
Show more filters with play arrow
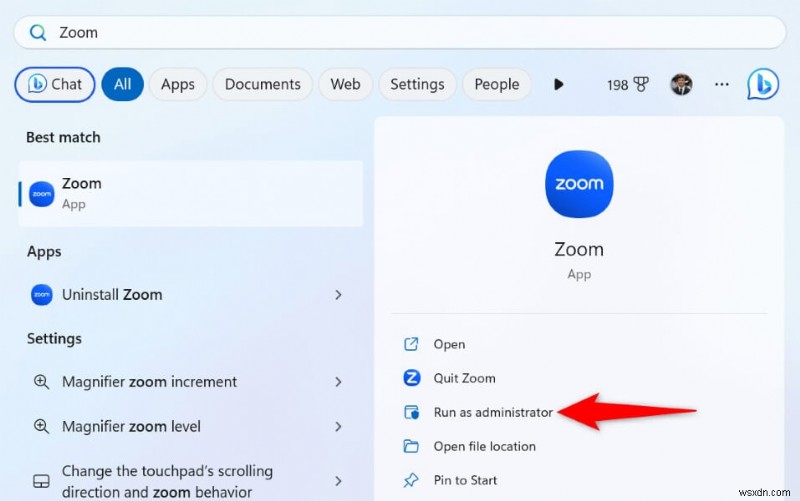(559, 84)
